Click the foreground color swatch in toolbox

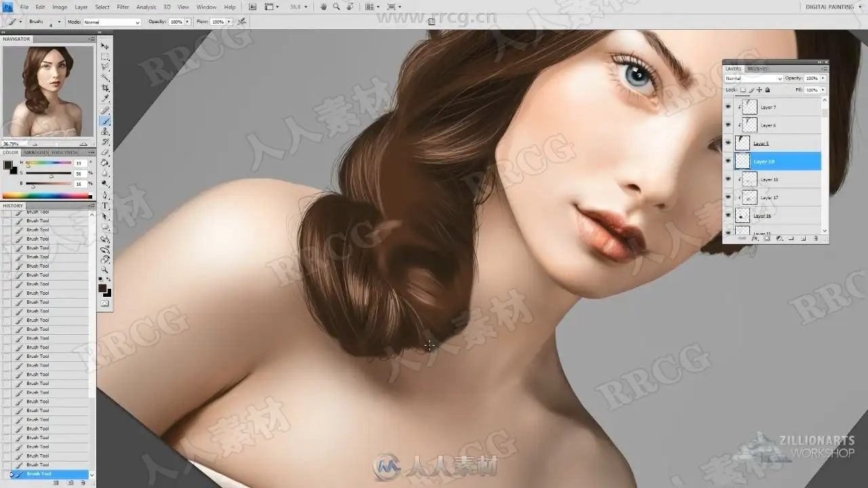[102, 288]
